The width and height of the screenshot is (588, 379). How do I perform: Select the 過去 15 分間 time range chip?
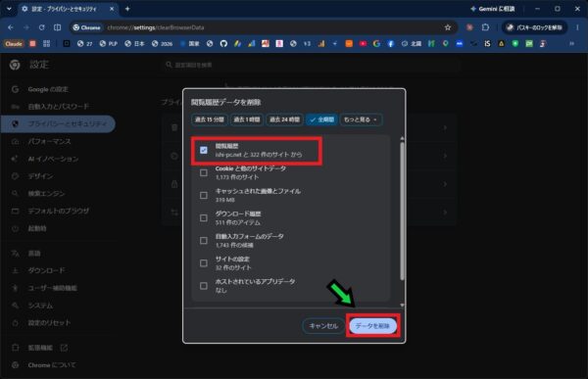(210, 119)
